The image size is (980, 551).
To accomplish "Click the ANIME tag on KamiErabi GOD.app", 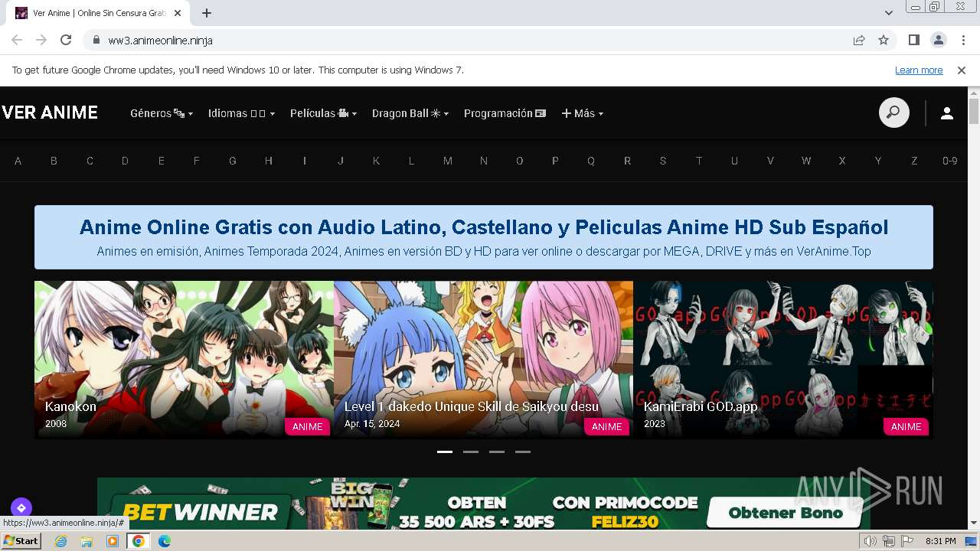I will click(x=906, y=426).
